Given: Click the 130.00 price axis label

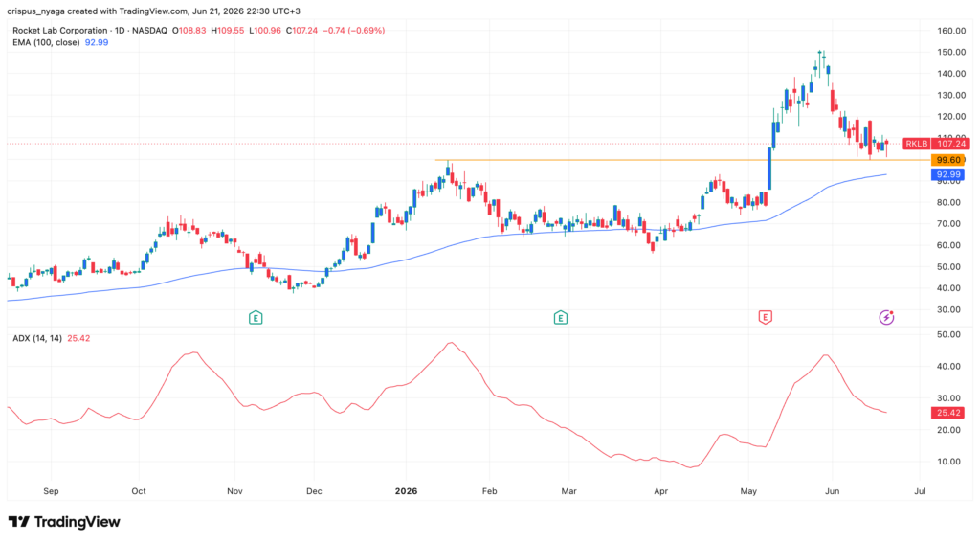Looking at the screenshot, I should point(951,95).
